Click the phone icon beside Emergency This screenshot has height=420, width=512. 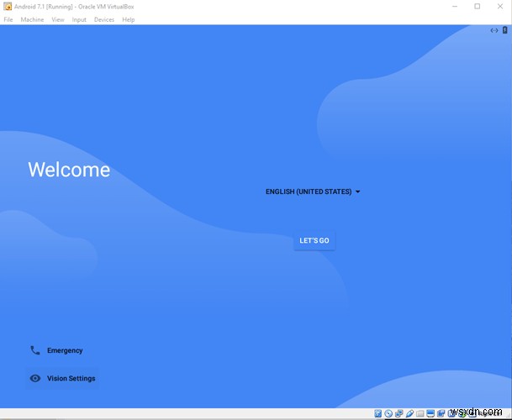[x=35, y=350]
